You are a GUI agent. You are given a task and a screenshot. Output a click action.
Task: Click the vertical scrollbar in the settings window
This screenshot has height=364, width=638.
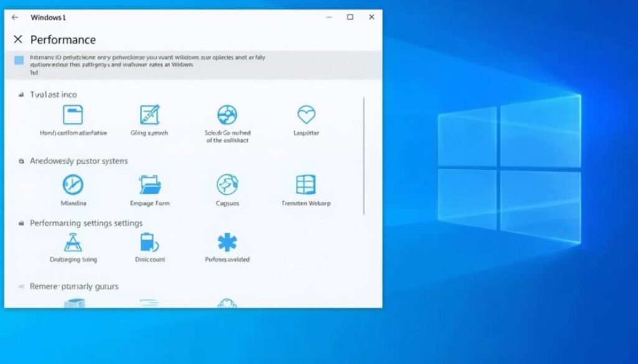(x=364, y=156)
